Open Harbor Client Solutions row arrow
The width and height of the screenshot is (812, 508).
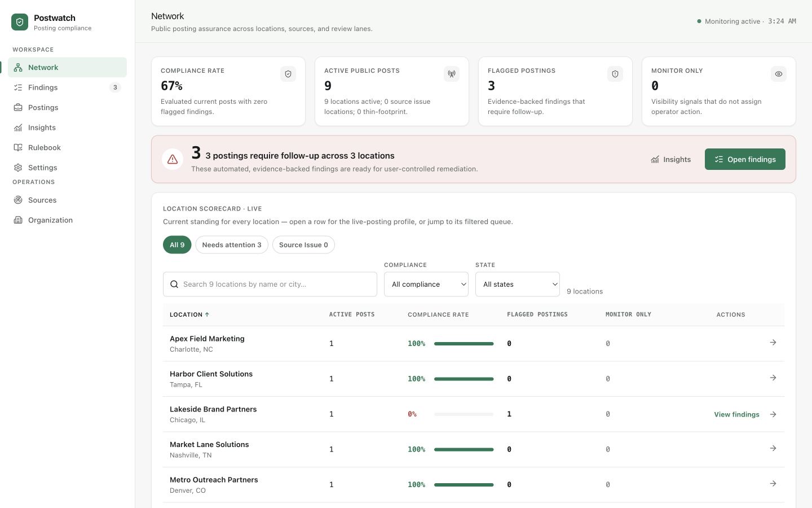click(773, 378)
